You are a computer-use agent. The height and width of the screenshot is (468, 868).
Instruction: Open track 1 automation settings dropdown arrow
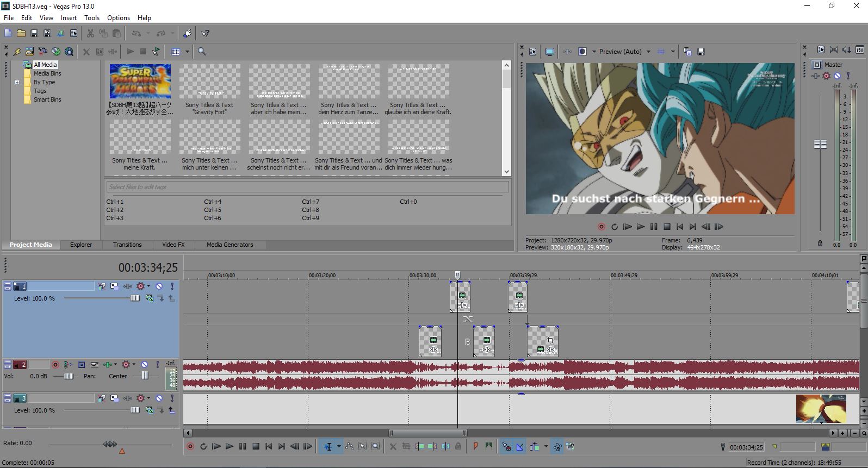pos(148,286)
